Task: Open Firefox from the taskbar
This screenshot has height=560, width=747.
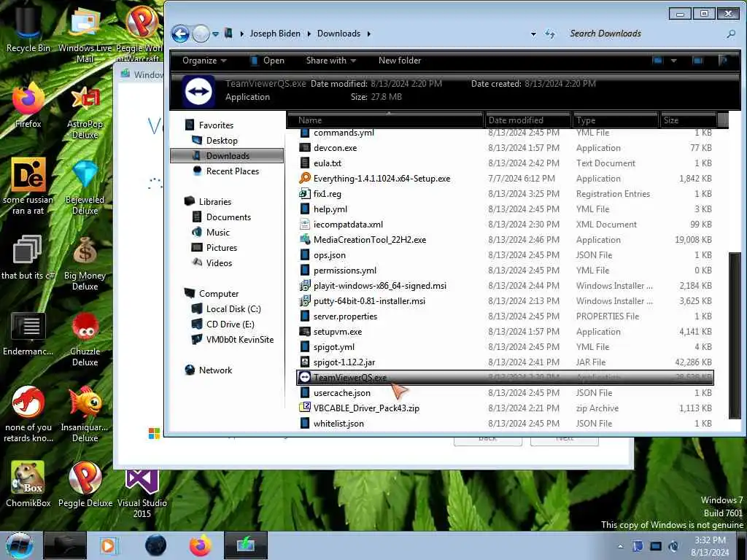Action: click(201, 545)
